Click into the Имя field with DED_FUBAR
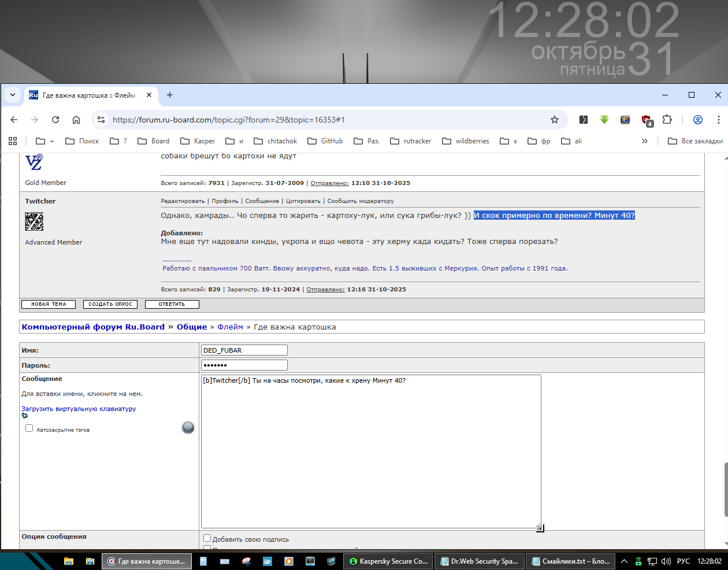 coord(244,350)
